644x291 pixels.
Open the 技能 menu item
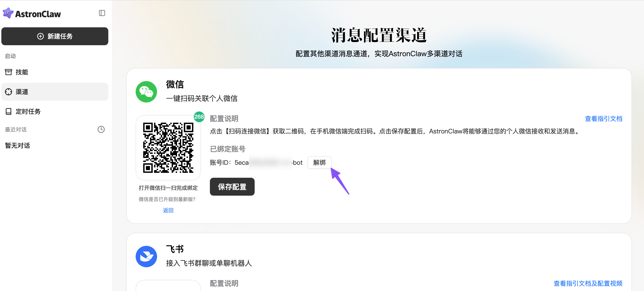(55, 72)
